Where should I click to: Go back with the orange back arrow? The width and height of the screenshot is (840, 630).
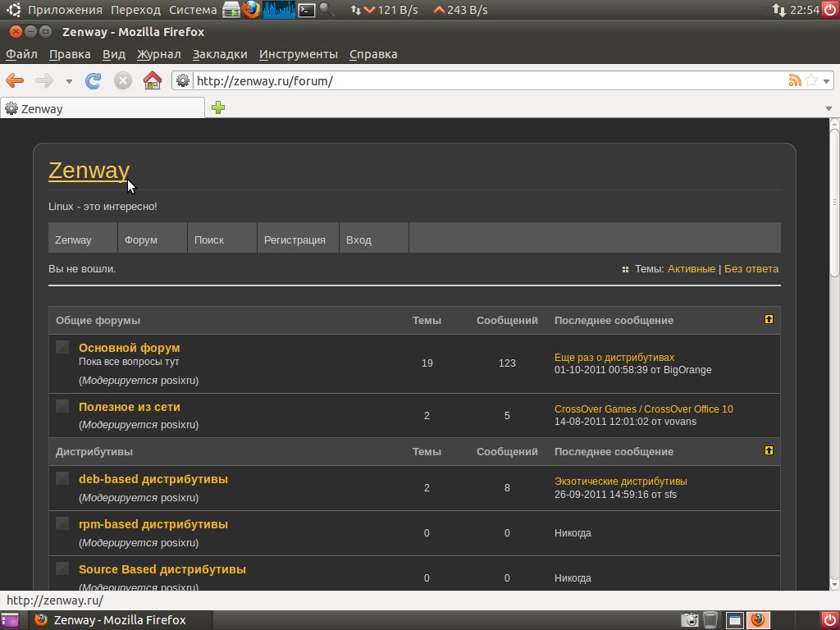tap(15, 81)
